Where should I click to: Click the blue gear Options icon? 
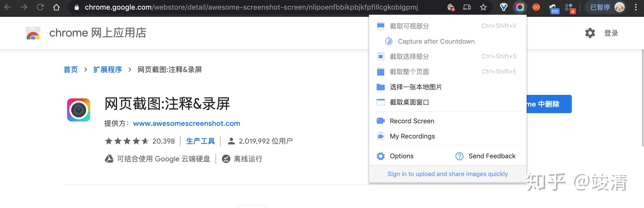[x=380, y=156]
